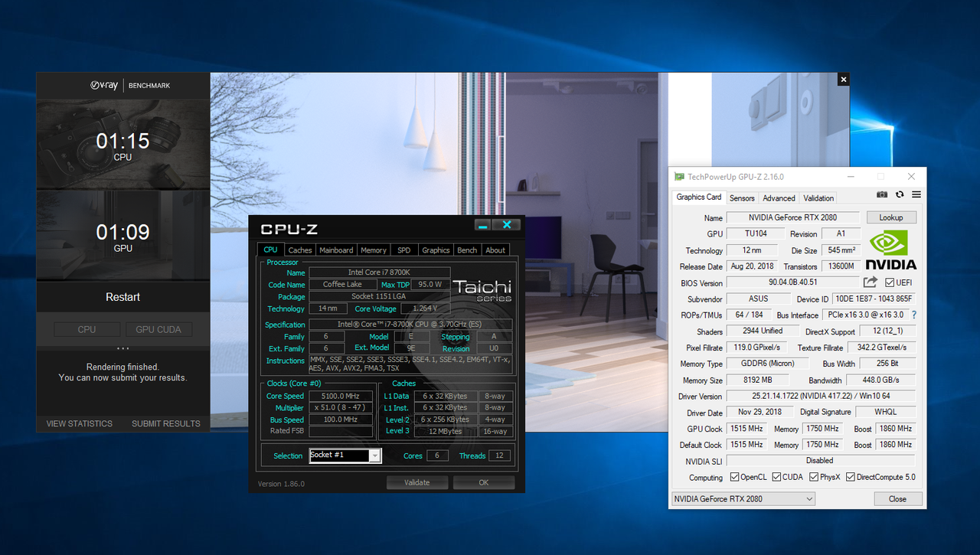Click the 01:15 CPU result thumbnail
The image size is (980, 555).
click(122, 145)
